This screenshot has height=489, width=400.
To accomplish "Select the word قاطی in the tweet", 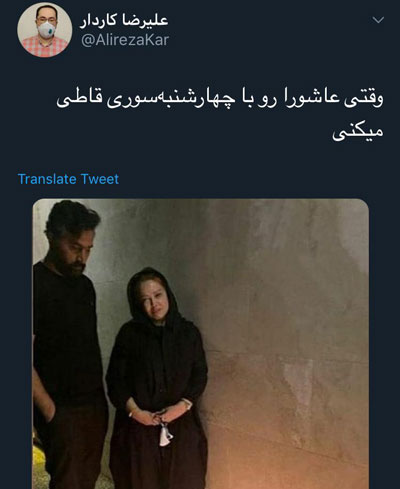I will pos(79,99).
